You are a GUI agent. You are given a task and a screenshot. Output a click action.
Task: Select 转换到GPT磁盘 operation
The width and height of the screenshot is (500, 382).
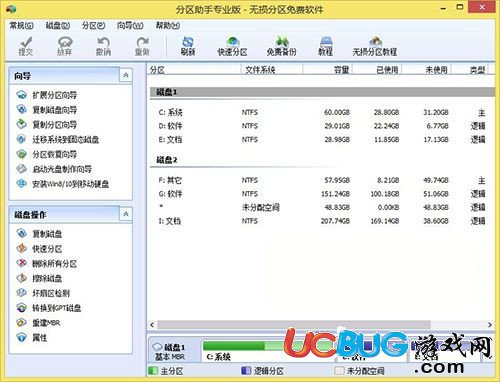[49, 308]
